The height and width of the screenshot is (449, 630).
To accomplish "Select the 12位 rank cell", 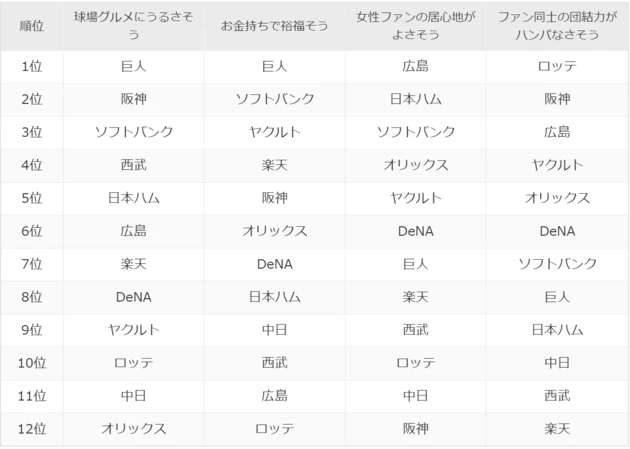I will pos(31,429).
